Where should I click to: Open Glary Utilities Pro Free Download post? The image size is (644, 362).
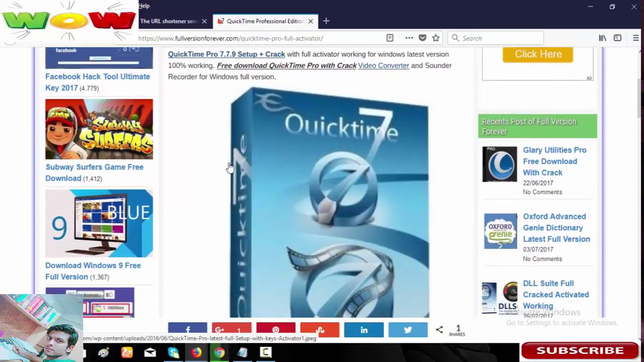click(554, 161)
